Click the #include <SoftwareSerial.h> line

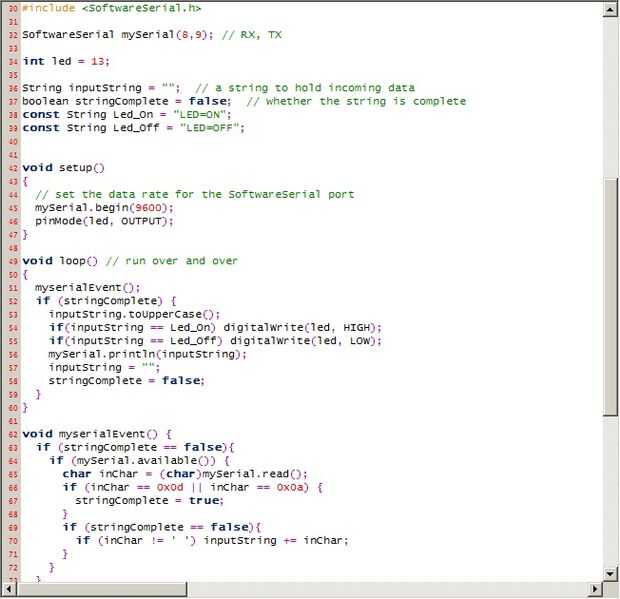[111, 8]
